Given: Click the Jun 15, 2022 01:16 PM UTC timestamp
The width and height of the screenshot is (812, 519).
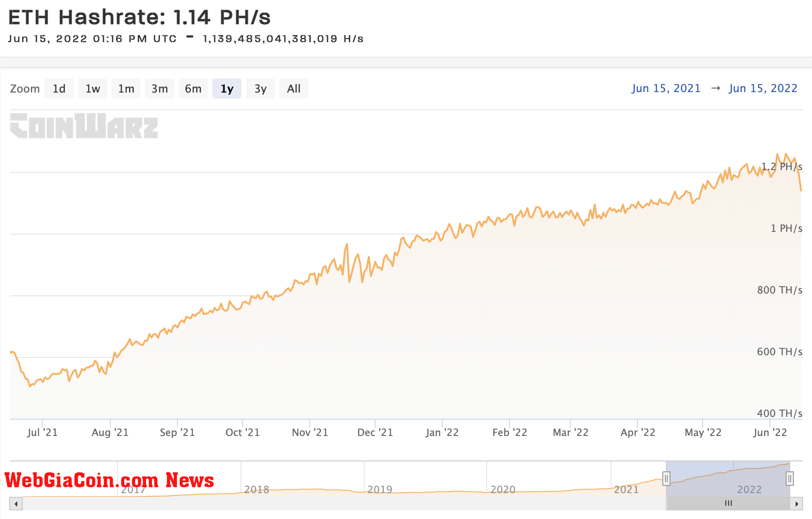Looking at the screenshot, I should pos(93,39).
